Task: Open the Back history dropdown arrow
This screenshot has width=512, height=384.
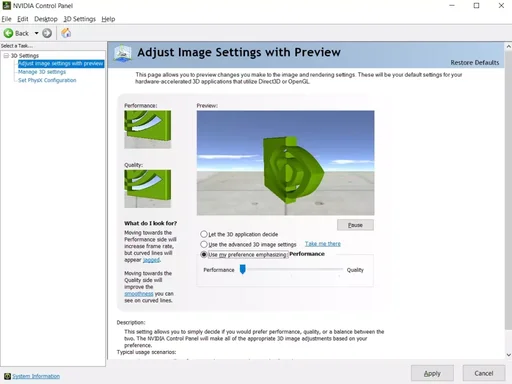Action: 36,33
